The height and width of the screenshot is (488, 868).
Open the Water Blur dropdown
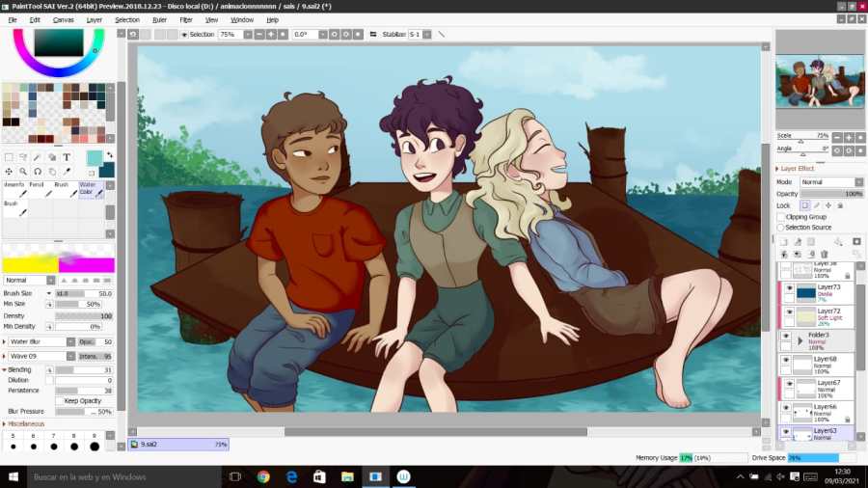point(70,341)
